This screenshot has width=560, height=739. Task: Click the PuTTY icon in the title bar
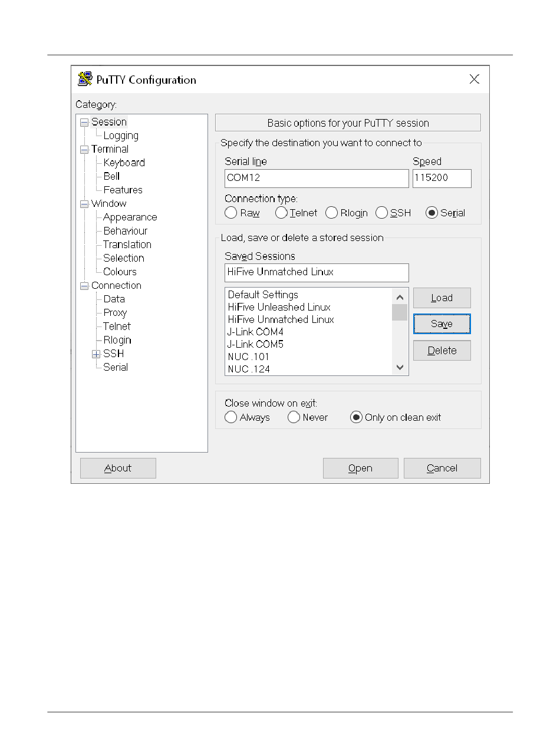point(85,80)
